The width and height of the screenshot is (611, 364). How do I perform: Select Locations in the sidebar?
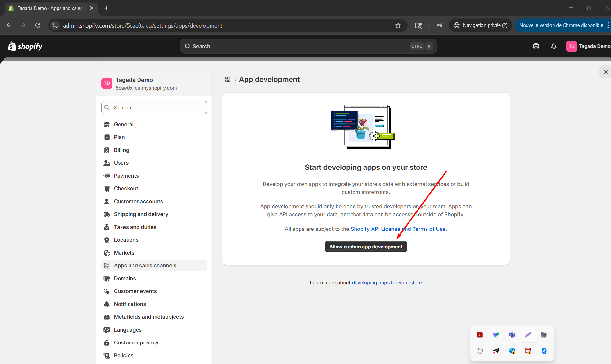point(154,240)
